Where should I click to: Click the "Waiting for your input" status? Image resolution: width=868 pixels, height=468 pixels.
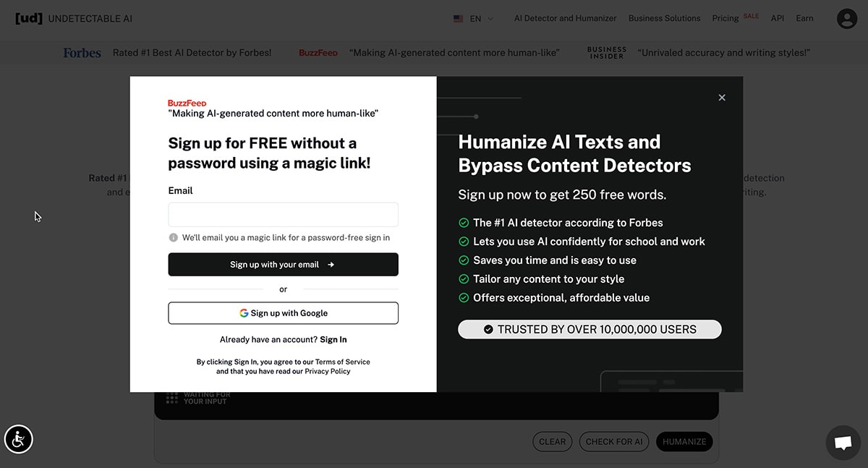(198, 398)
